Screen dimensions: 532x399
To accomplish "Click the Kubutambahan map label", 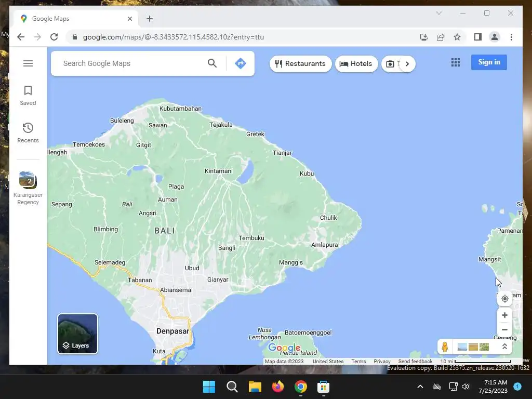I will 180,109.
